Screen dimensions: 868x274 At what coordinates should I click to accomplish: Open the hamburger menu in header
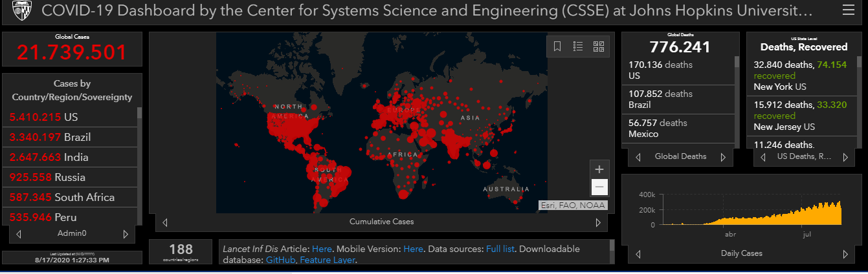848,10
